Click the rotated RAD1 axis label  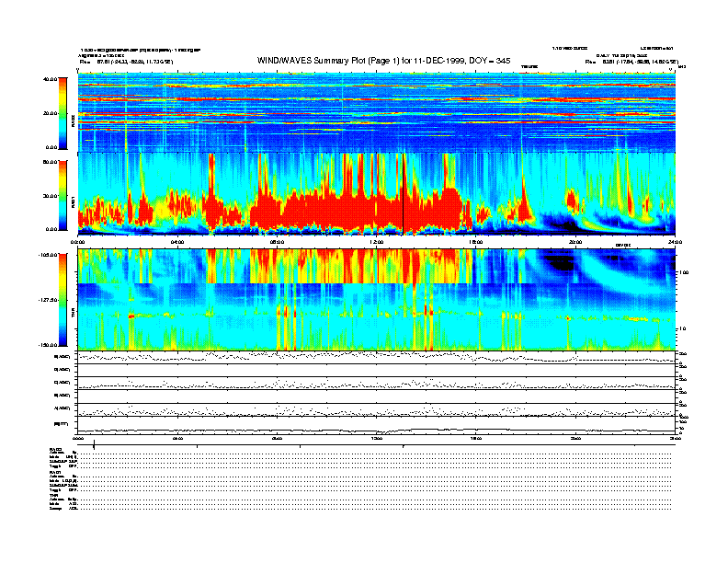[74, 203]
